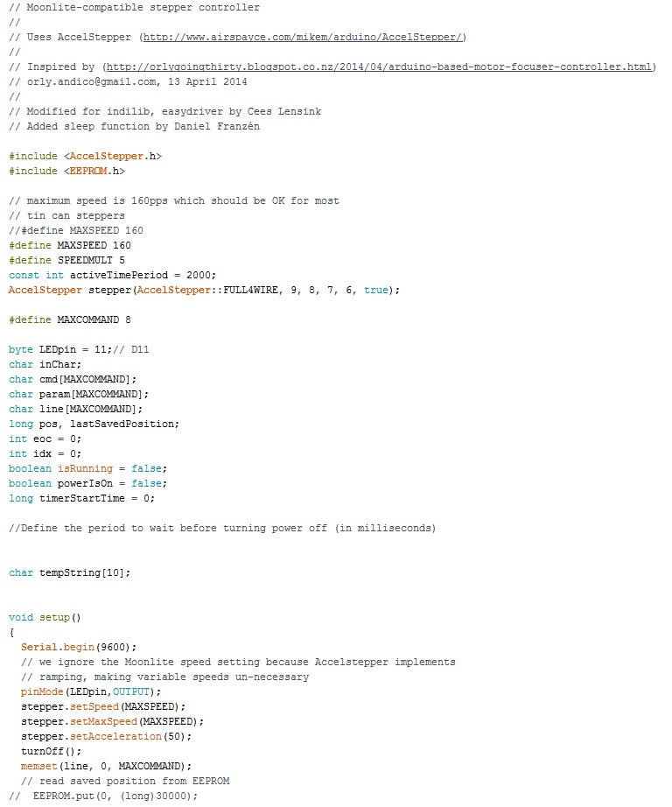Click the line 'boolean isRunning = false;'
The height and width of the screenshot is (807, 672).
click(88, 470)
